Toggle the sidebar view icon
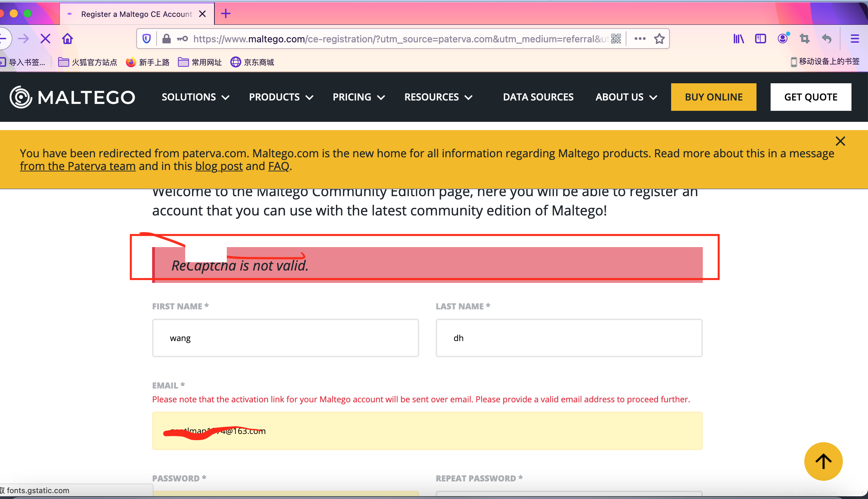 760,39
